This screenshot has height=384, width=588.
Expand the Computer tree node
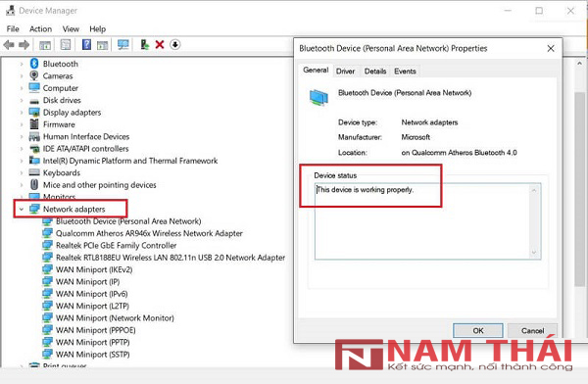coord(22,88)
